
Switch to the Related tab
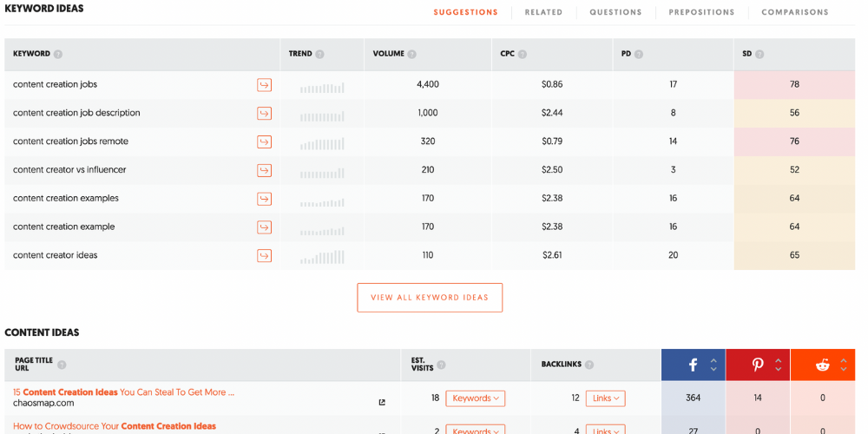pos(543,12)
